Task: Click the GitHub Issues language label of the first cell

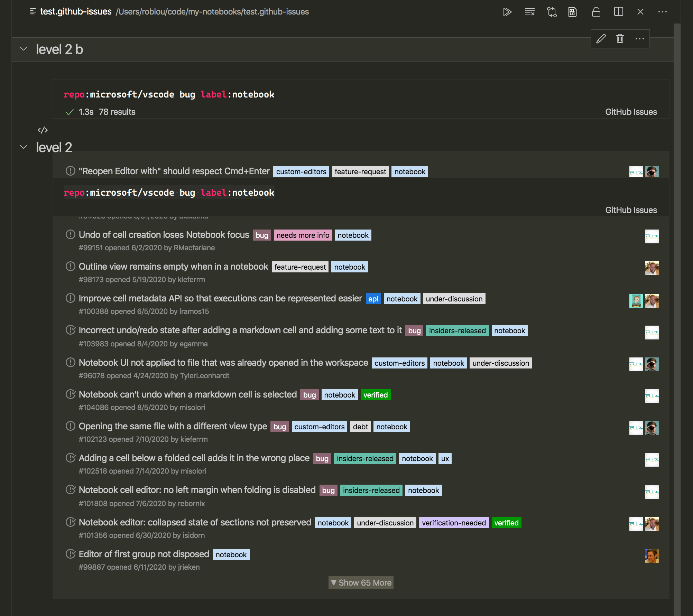Action: coord(631,112)
